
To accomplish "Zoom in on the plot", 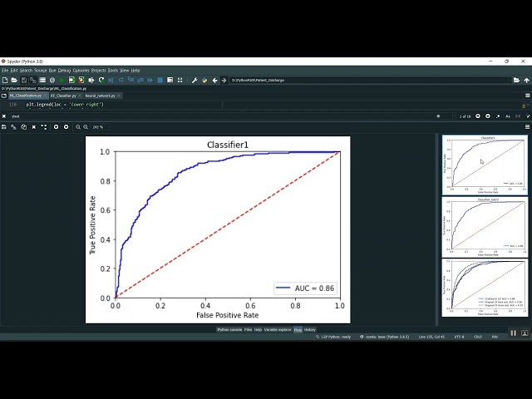I will [x=86, y=127].
